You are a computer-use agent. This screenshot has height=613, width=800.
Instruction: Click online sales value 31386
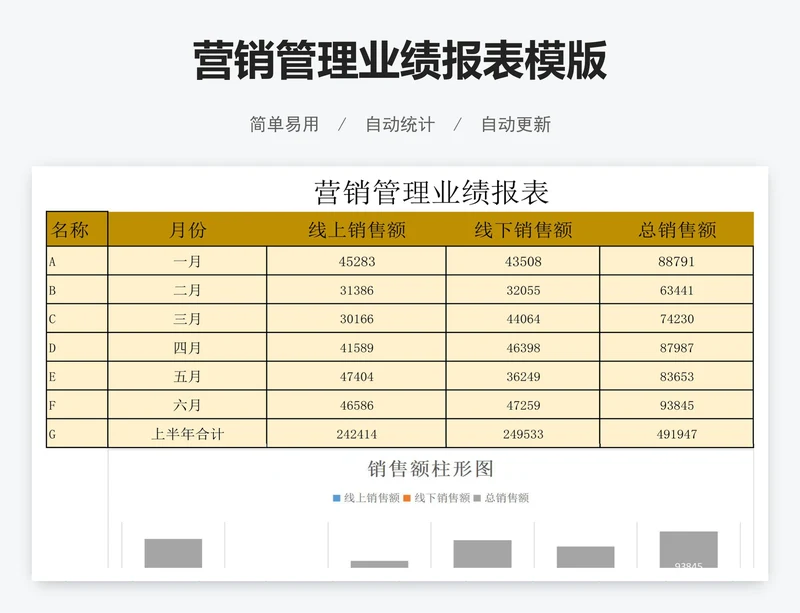(x=357, y=290)
